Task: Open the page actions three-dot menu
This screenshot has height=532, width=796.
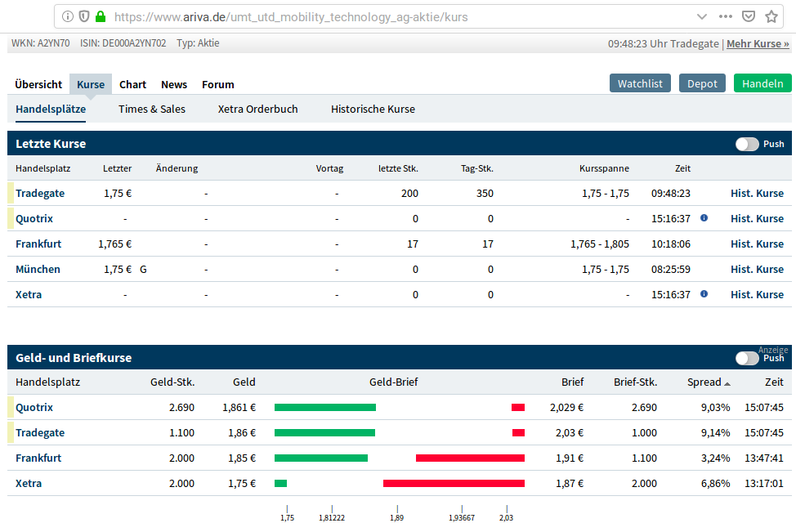Action: click(x=726, y=16)
